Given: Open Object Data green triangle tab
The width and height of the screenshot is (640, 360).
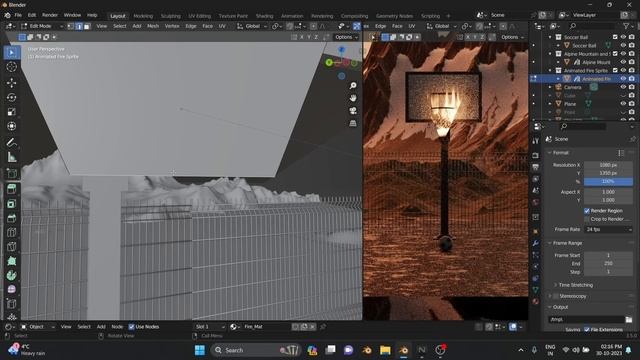Looking at the screenshot, I should [536, 290].
